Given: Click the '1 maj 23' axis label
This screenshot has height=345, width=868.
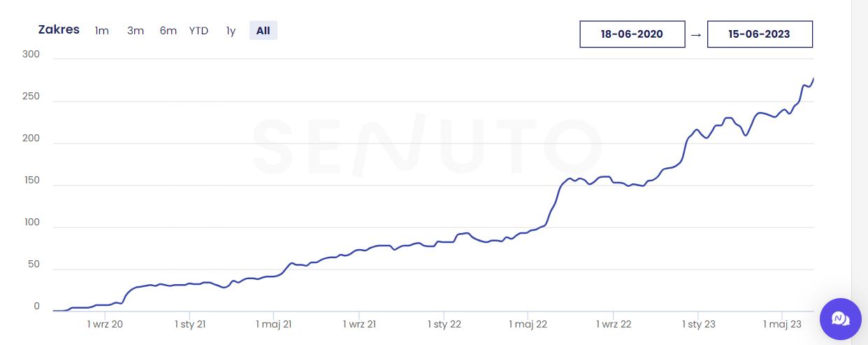Looking at the screenshot, I should (x=782, y=324).
